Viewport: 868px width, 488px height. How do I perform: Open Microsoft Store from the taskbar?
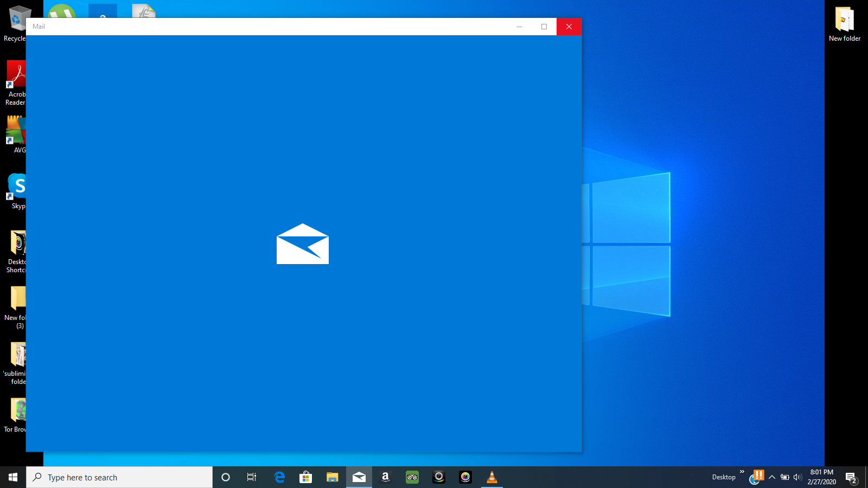tap(306, 477)
